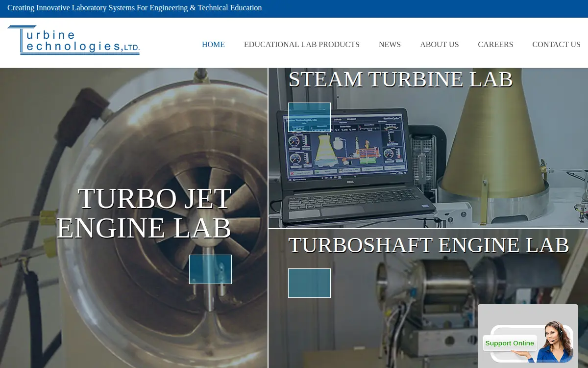The height and width of the screenshot is (368, 588).
Task: Open Educational Lab Products menu
Action: point(302,45)
